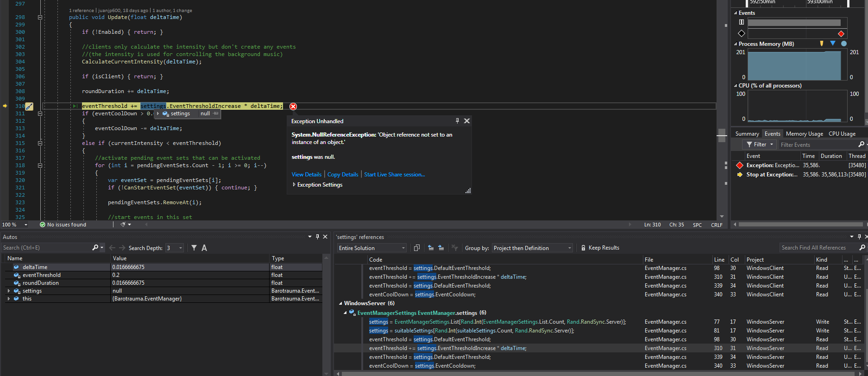Screen dimensions: 868x376
Task: Click the View Details link
Action: [307, 175]
